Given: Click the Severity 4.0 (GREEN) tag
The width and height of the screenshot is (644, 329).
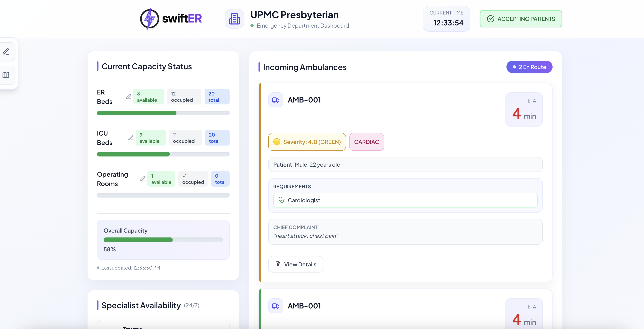Looking at the screenshot, I should click(307, 142).
